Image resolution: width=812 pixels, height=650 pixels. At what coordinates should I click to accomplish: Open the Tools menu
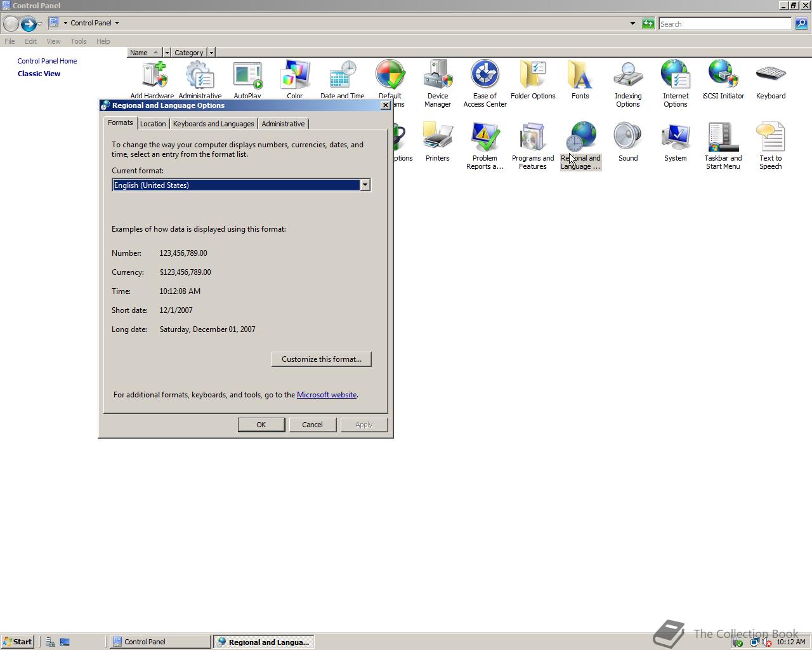(x=79, y=41)
